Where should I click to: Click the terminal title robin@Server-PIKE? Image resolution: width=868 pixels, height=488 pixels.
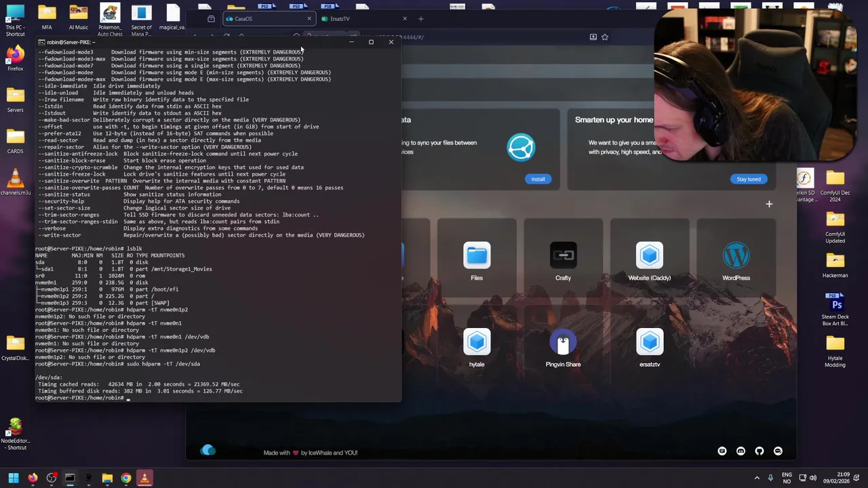click(71, 42)
